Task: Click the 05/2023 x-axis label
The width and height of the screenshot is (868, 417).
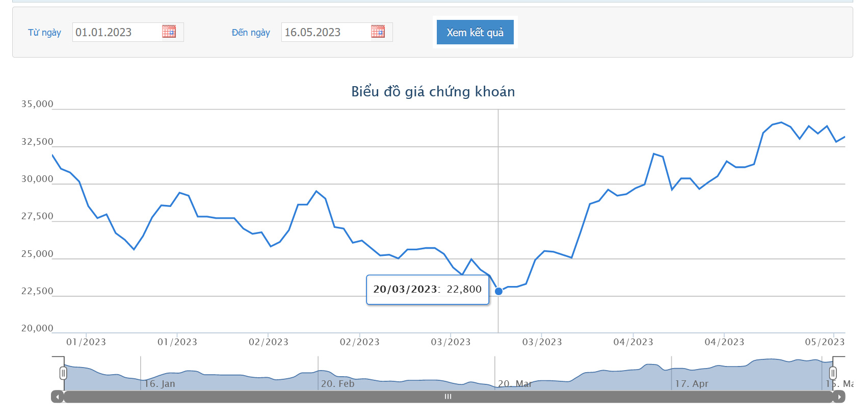Action: (825, 342)
